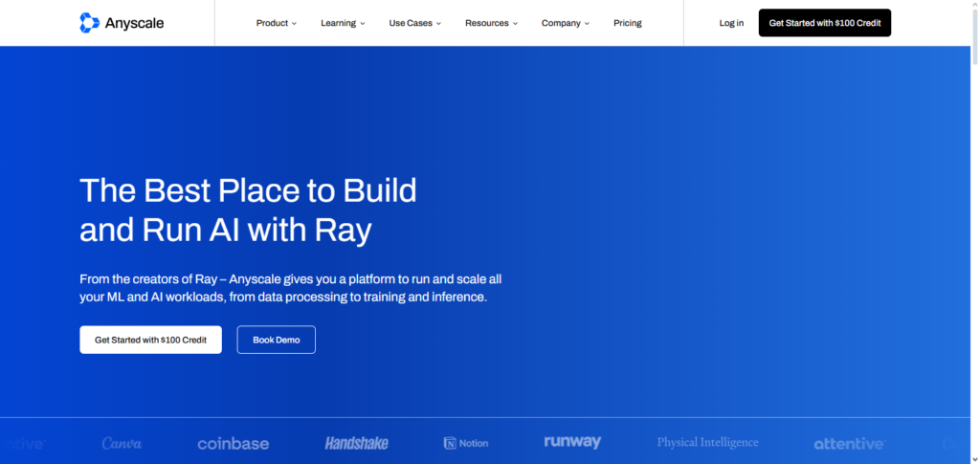Click black Get Started with $100 Credit header button
The height and width of the screenshot is (464, 980).
pos(825,23)
